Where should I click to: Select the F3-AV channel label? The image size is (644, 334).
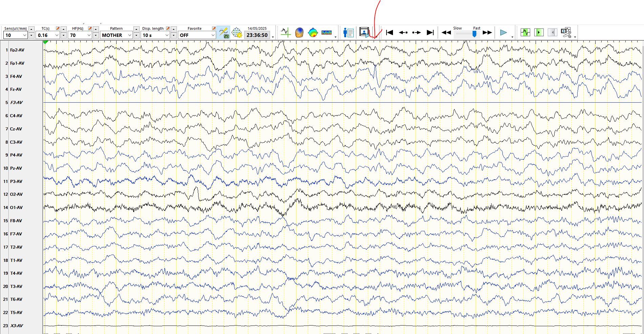coord(16,103)
